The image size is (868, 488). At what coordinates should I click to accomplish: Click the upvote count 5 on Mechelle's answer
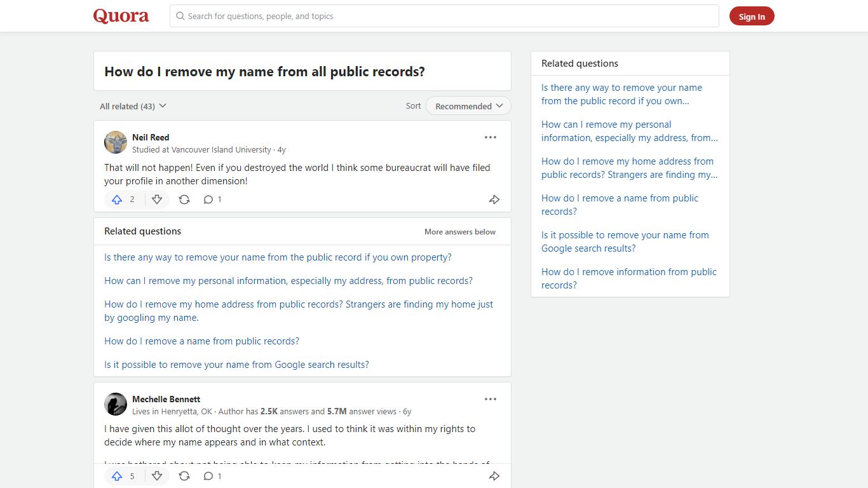(x=132, y=476)
